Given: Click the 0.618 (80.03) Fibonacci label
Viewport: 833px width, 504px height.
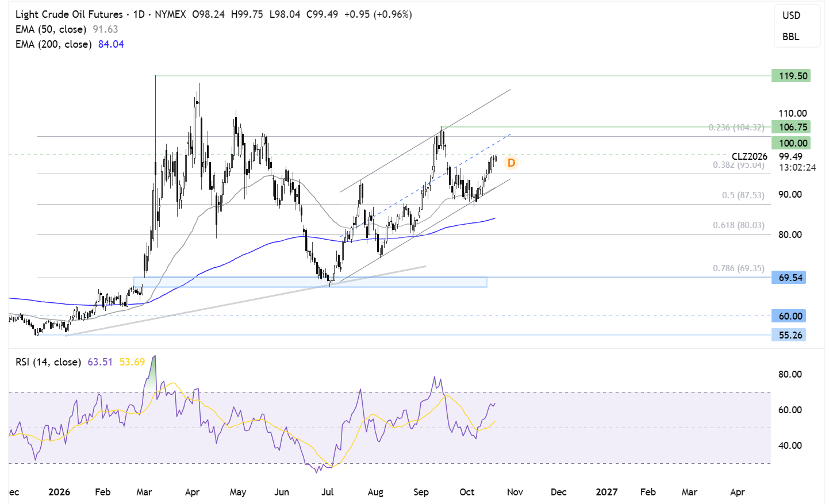Looking at the screenshot, I should click(x=739, y=225).
